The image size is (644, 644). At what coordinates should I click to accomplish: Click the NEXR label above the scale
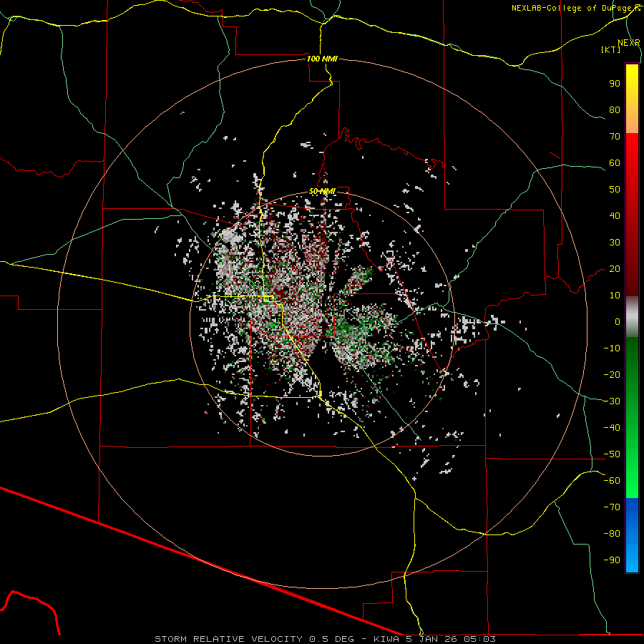tap(628, 43)
